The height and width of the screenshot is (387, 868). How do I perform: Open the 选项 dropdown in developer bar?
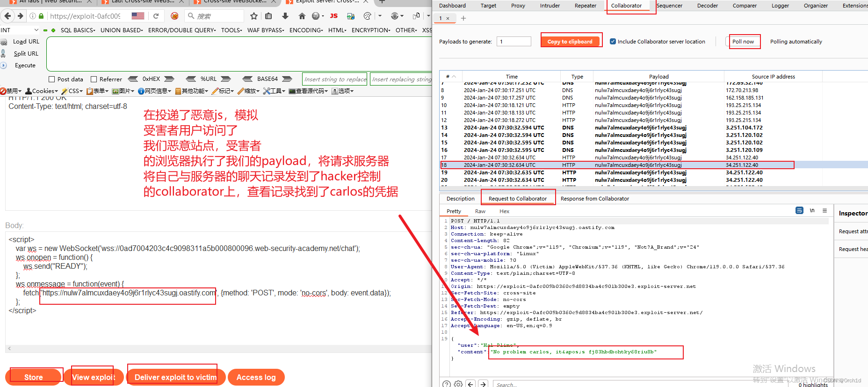(x=343, y=91)
